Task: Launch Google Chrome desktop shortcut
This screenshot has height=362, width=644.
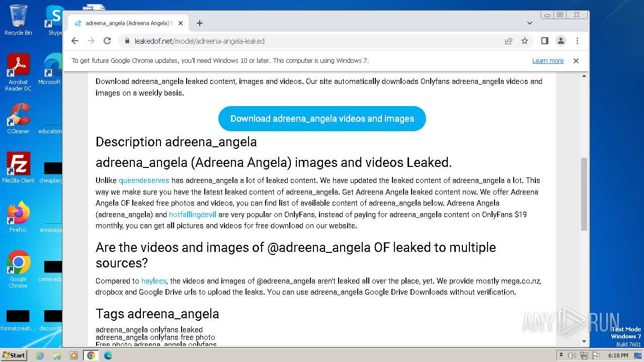Action: click(18, 269)
